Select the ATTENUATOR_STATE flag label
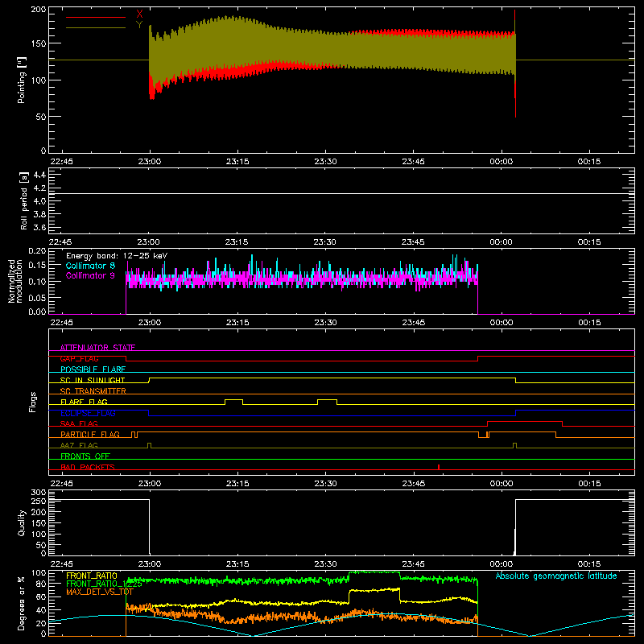Image resolution: width=644 pixels, height=644 pixels. [97, 348]
